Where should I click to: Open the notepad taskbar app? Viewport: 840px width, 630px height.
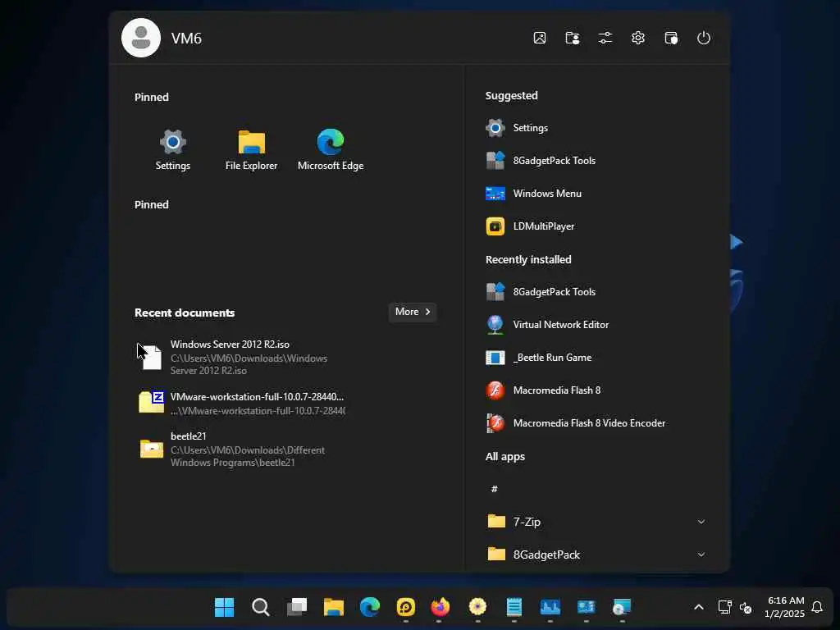pyautogui.click(x=514, y=607)
